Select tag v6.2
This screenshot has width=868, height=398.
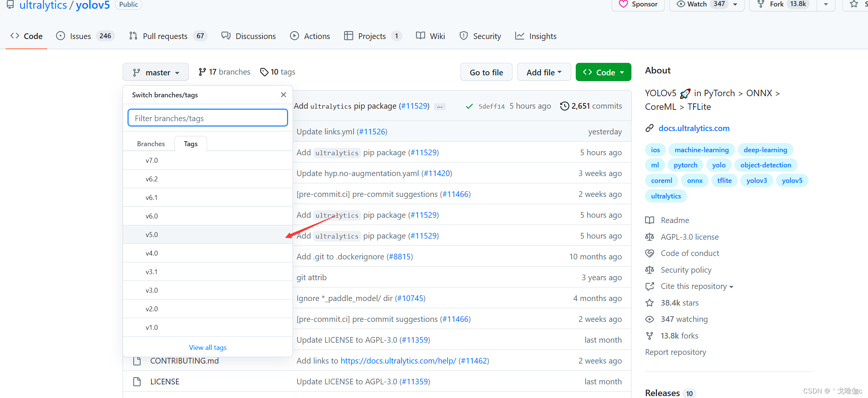pyautogui.click(x=208, y=179)
